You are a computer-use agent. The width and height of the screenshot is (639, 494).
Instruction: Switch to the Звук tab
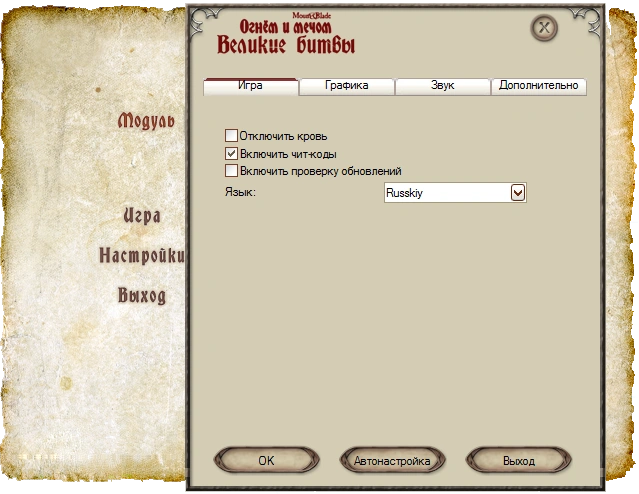443,86
